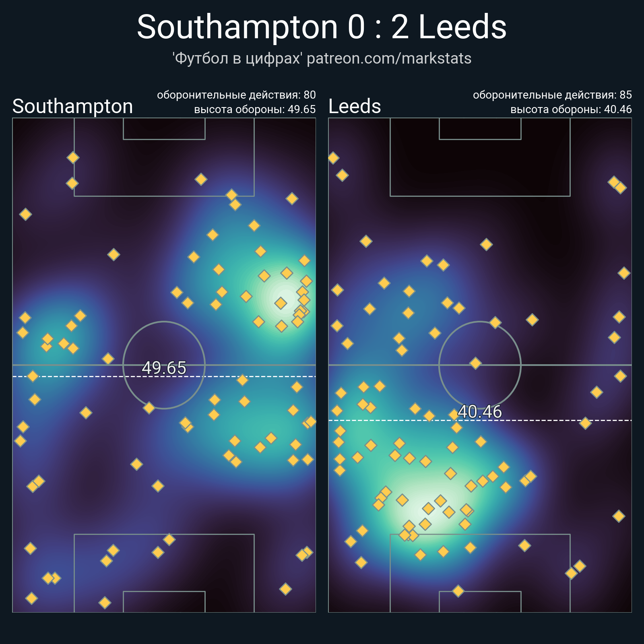Click the 40.46 label on Leeds' pitch
The height and width of the screenshot is (644, 644).
coord(480,412)
